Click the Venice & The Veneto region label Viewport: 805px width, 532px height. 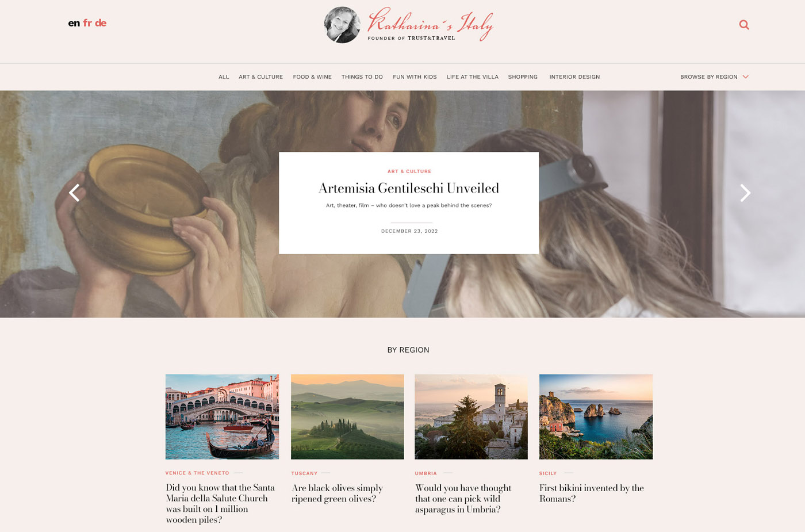point(197,473)
